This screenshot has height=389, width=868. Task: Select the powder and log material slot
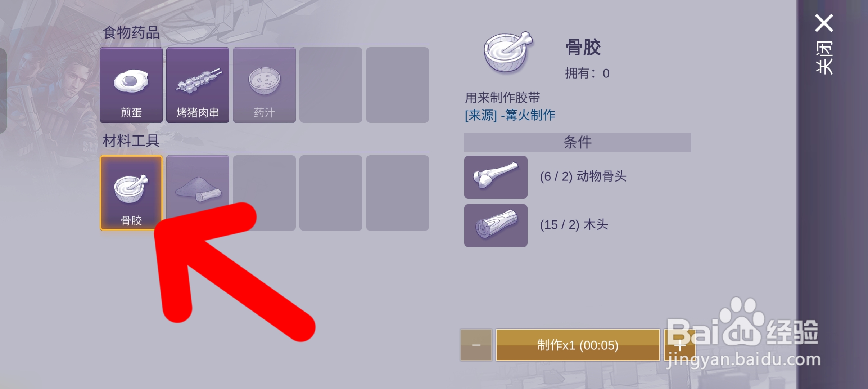(x=198, y=193)
